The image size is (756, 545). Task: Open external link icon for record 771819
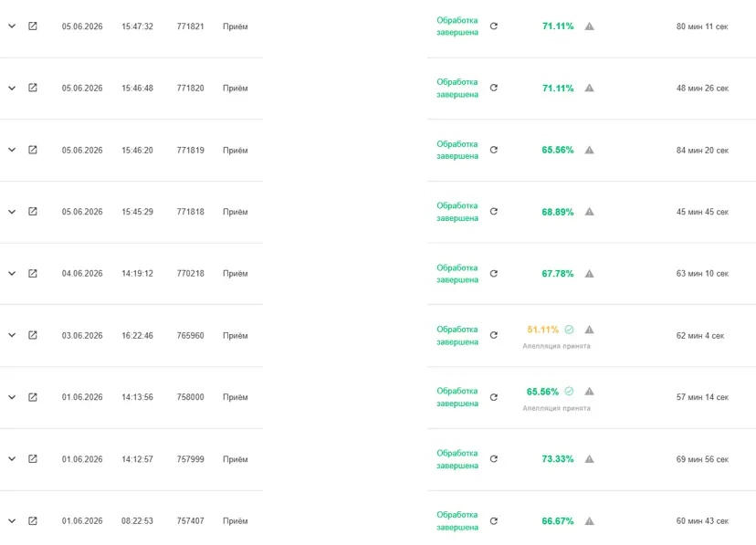pyautogui.click(x=33, y=150)
